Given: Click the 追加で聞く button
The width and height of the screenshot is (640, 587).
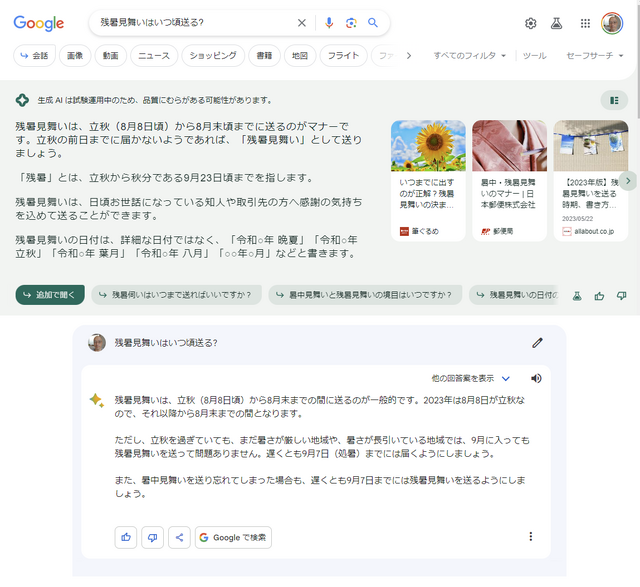Looking at the screenshot, I should click(50, 295).
